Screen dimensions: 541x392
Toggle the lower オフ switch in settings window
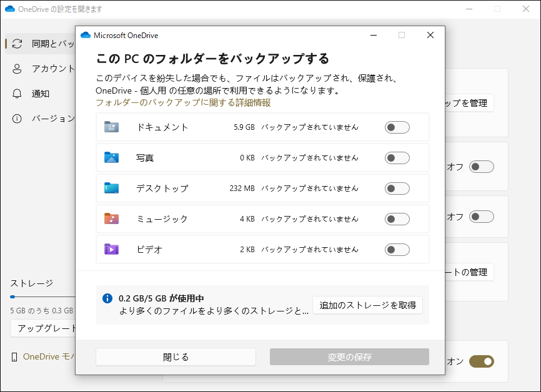point(482,217)
